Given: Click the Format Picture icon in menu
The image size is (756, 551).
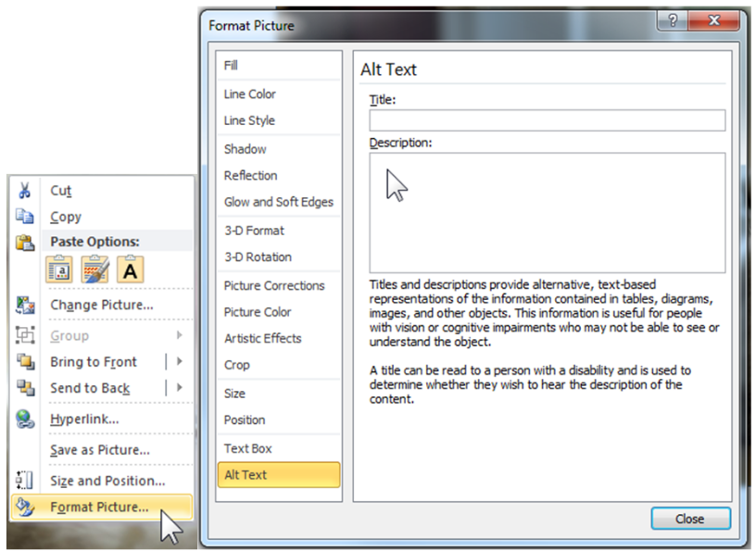Looking at the screenshot, I should tap(25, 507).
